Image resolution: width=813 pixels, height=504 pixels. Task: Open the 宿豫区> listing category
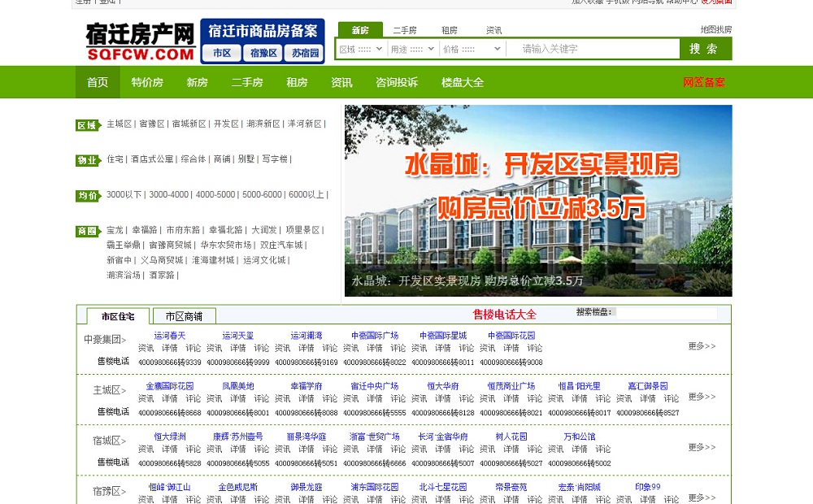click(110, 491)
